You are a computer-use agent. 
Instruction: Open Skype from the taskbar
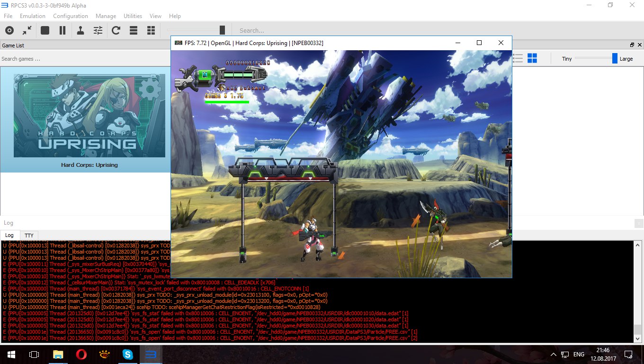(x=127, y=354)
